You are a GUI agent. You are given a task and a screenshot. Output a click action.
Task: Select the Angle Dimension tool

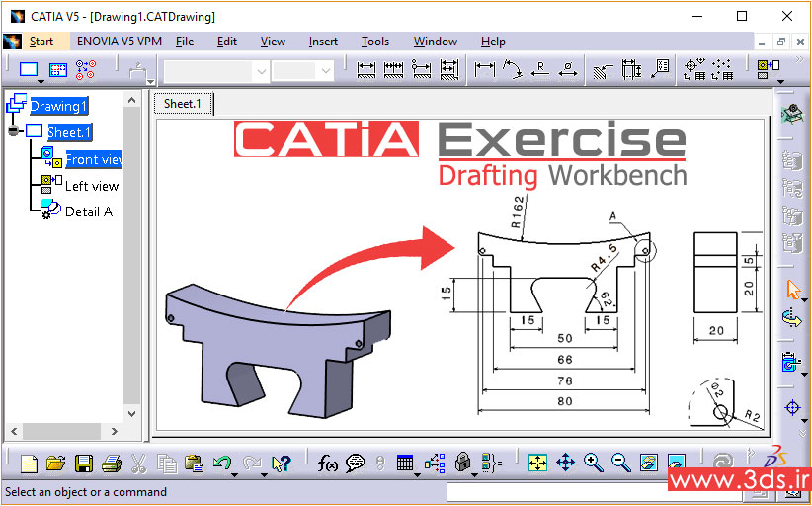tap(513, 69)
